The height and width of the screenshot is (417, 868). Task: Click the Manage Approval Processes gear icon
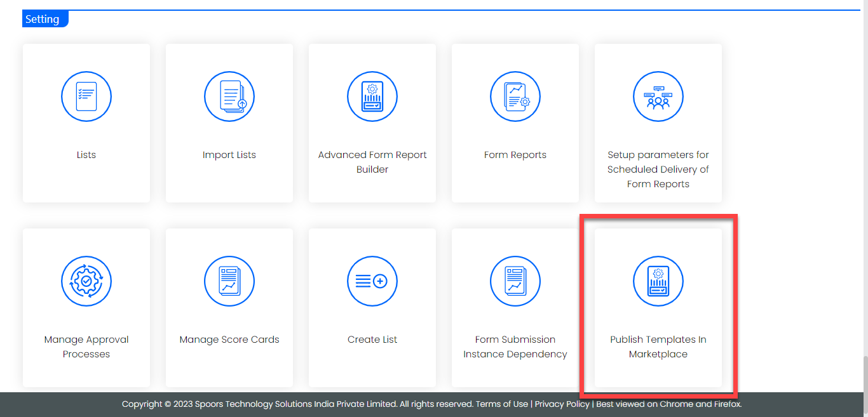click(86, 281)
